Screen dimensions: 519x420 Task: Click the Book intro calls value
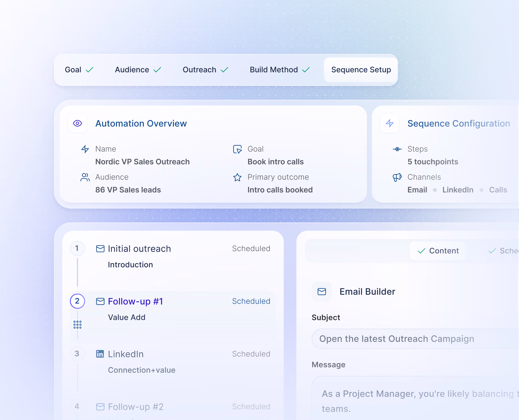click(x=275, y=162)
